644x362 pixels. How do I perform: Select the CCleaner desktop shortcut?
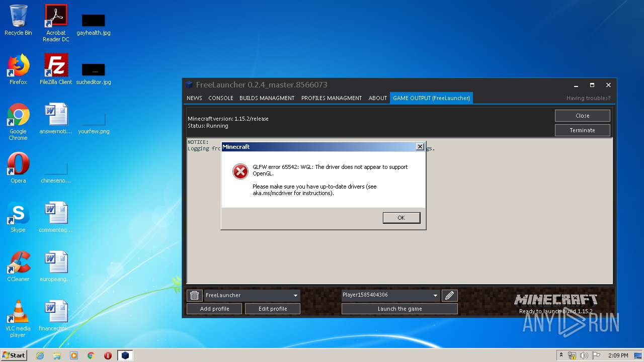[x=18, y=266]
